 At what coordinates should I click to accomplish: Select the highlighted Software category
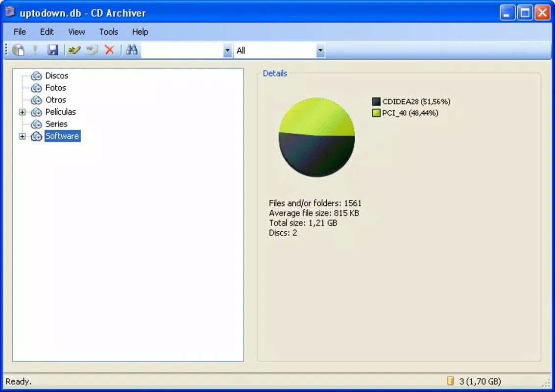(62, 136)
